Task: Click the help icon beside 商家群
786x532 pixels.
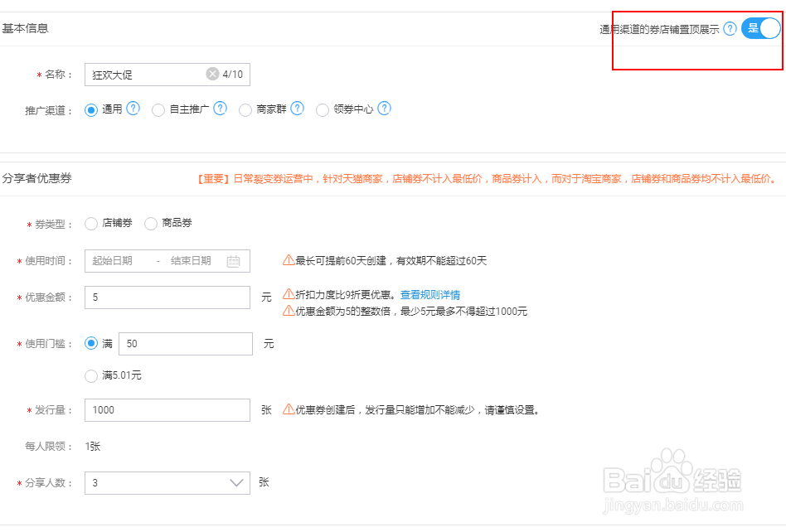Action: pos(297,109)
